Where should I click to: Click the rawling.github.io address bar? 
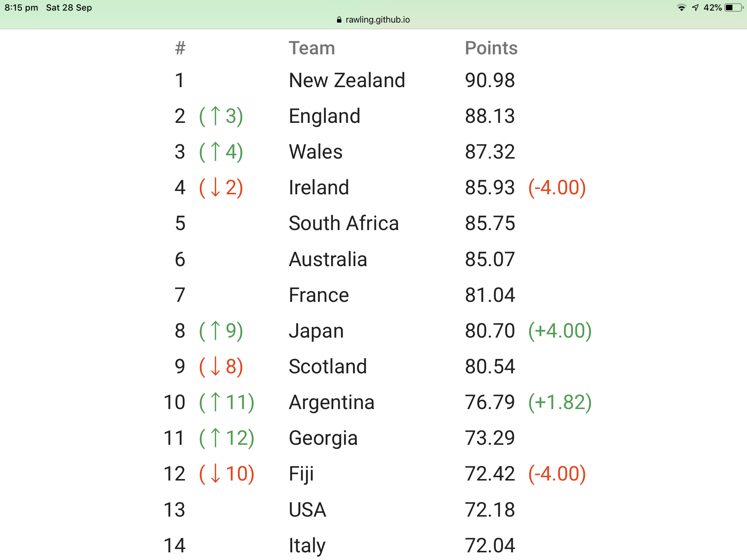[373, 20]
